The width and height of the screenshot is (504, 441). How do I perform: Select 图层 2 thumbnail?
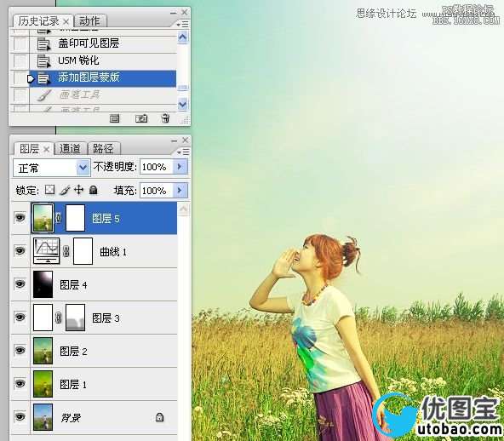[x=43, y=351]
